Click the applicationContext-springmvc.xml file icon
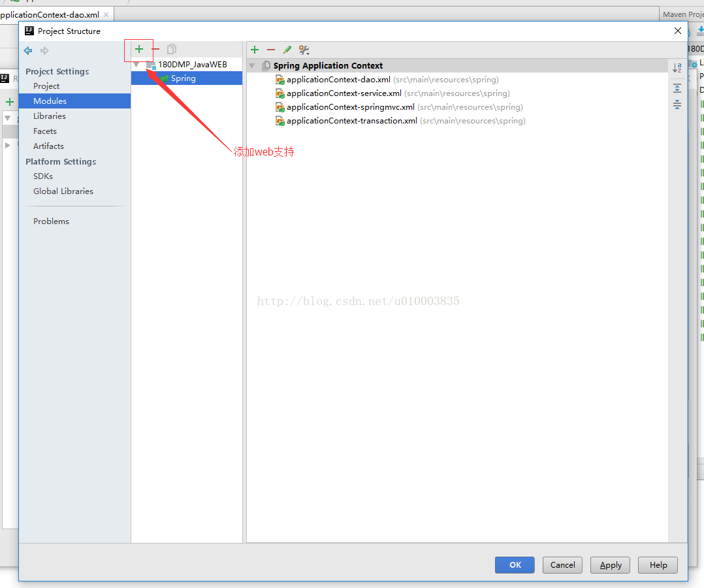The image size is (704, 588). (280, 107)
